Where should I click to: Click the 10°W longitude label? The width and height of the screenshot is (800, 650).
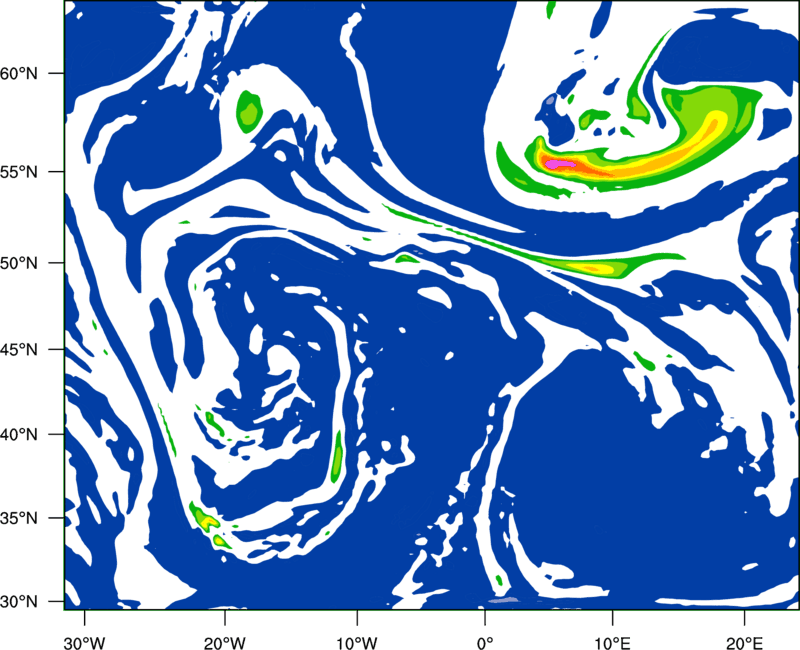[357, 642]
